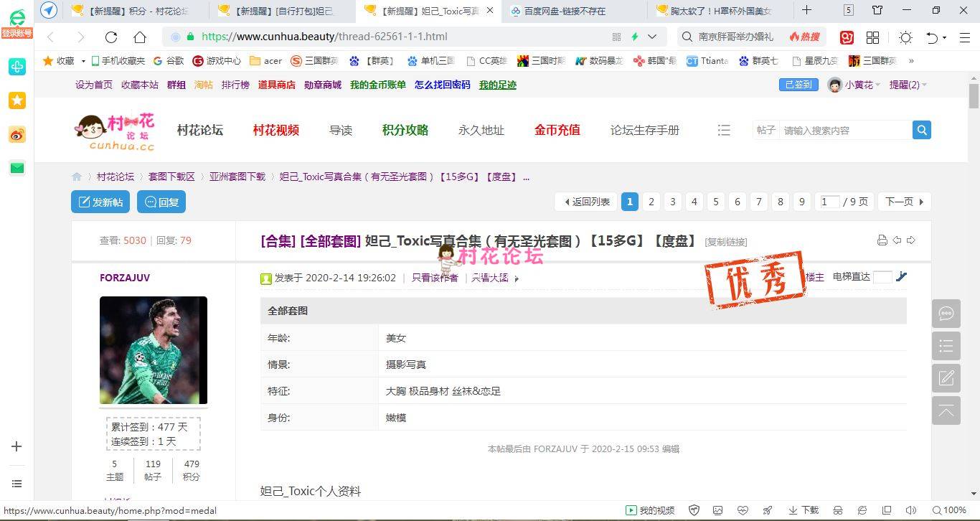980x521 pixels.
Task: Open the blue compass navigation icon
Action: [48, 10]
